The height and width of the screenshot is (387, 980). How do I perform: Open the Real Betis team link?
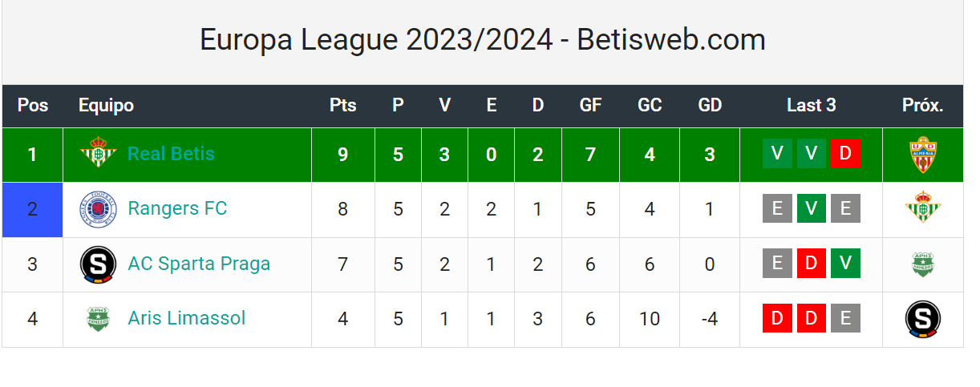coord(171,154)
